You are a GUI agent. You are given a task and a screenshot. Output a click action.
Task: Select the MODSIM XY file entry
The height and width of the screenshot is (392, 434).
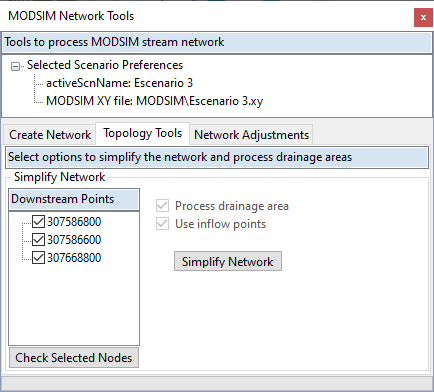pyautogui.click(x=154, y=101)
